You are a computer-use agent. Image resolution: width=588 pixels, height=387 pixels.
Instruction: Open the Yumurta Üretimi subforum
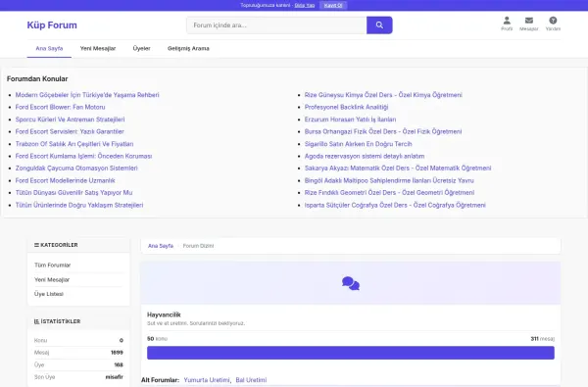click(207, 380)
